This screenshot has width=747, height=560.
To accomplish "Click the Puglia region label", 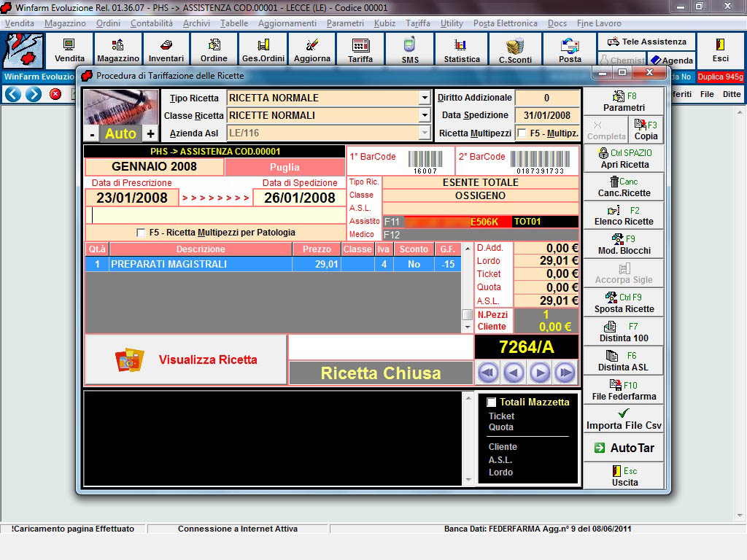I will click(285, 167).
